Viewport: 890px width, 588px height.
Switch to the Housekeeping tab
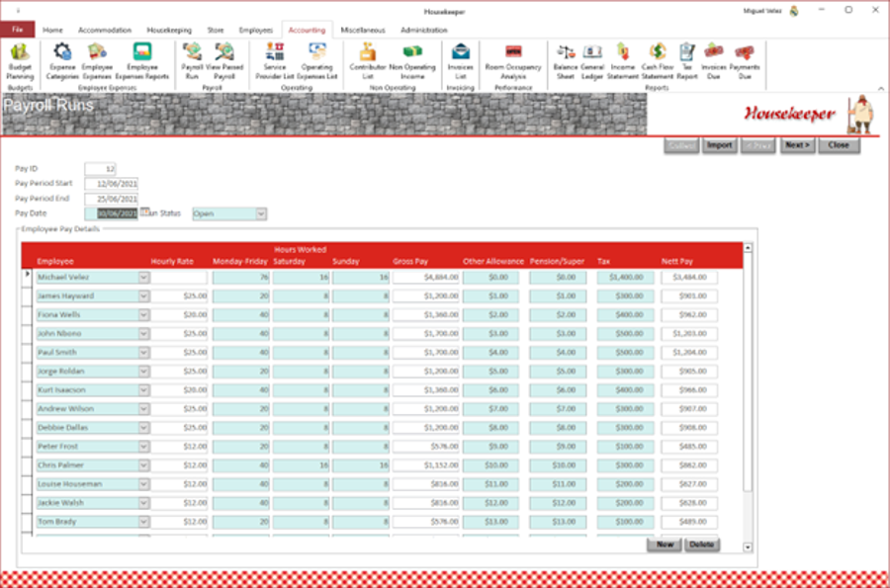[169, 30]
